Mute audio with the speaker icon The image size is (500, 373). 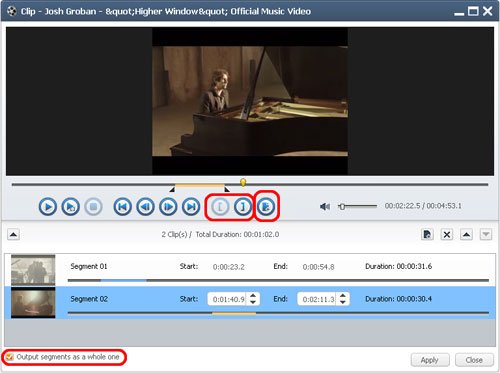325,207
